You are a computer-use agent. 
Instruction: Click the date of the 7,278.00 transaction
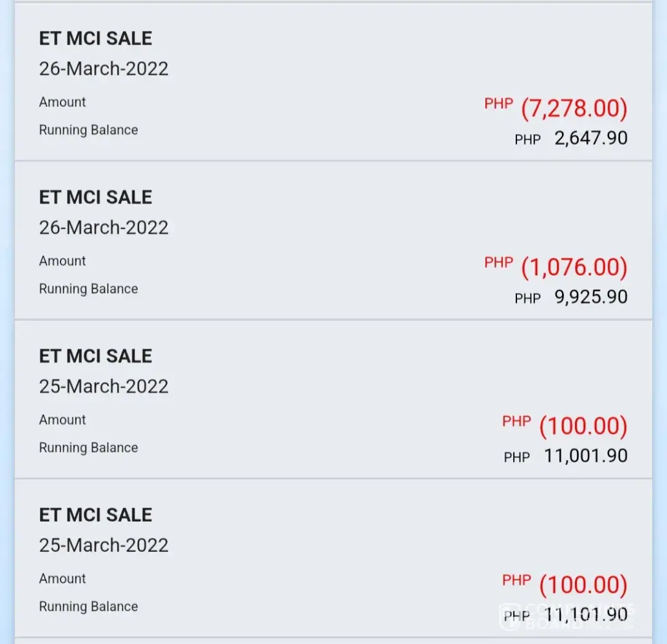(104, 69)
